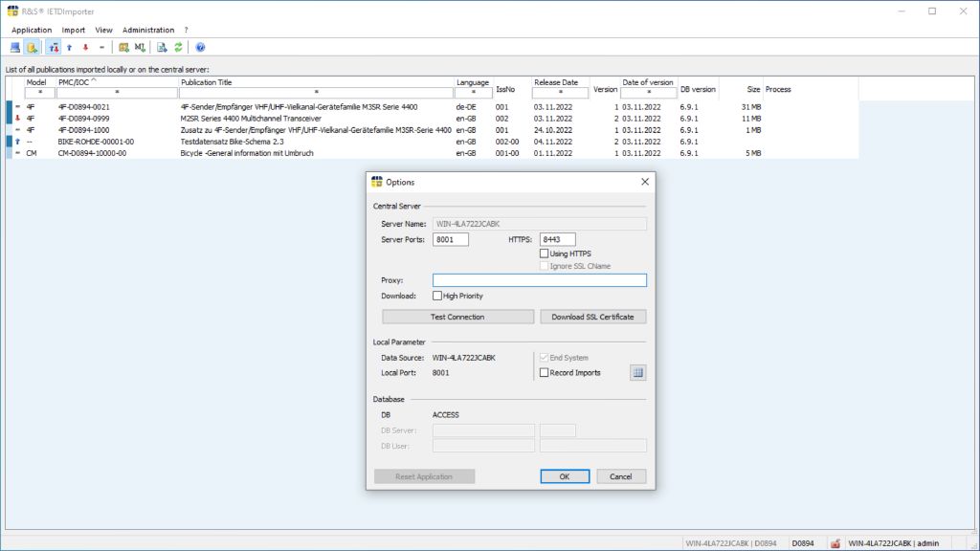The height and width of the screenshot is (551, 980).
Task: Click the red connection status icon in status bar
Action: coord(835,543)
